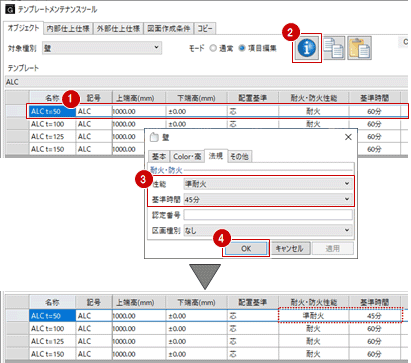The width and height of the screenshot is (411, 363).
Task: Open the 対象種別 dropdown
Action: point(102,48)
